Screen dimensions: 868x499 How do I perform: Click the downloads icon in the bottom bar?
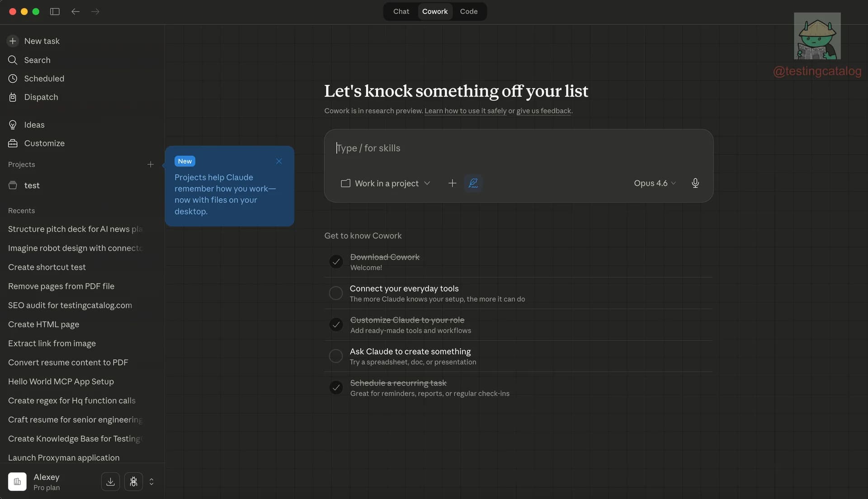click(x=110, y=481)
